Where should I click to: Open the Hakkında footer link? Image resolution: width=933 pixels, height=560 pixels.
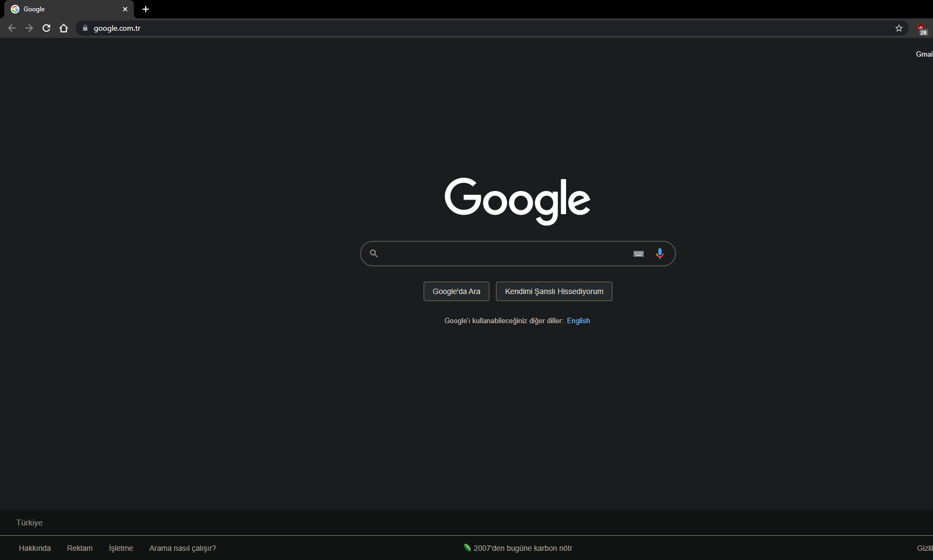(x=35, y=548)
